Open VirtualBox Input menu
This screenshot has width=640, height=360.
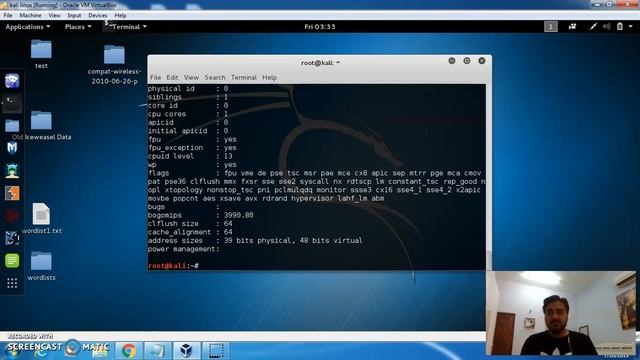(74, 15)
